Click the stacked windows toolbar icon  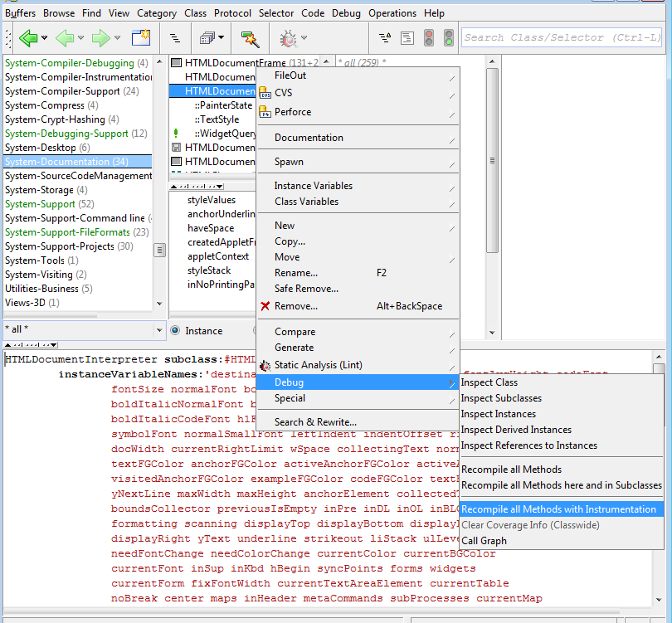207,38
